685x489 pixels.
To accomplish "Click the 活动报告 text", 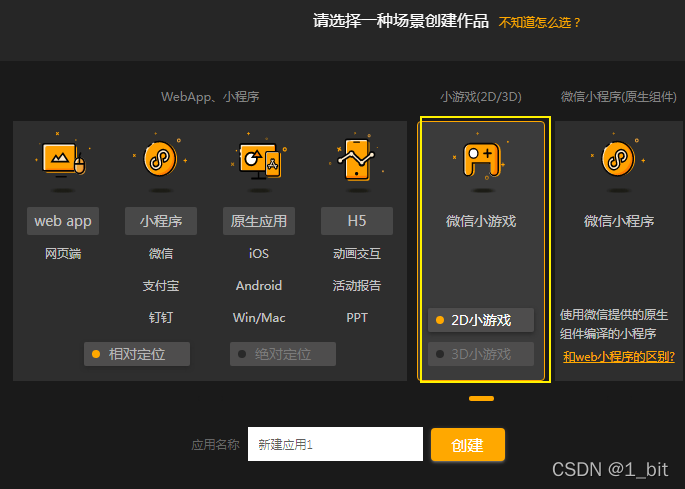I will point(356,286).
